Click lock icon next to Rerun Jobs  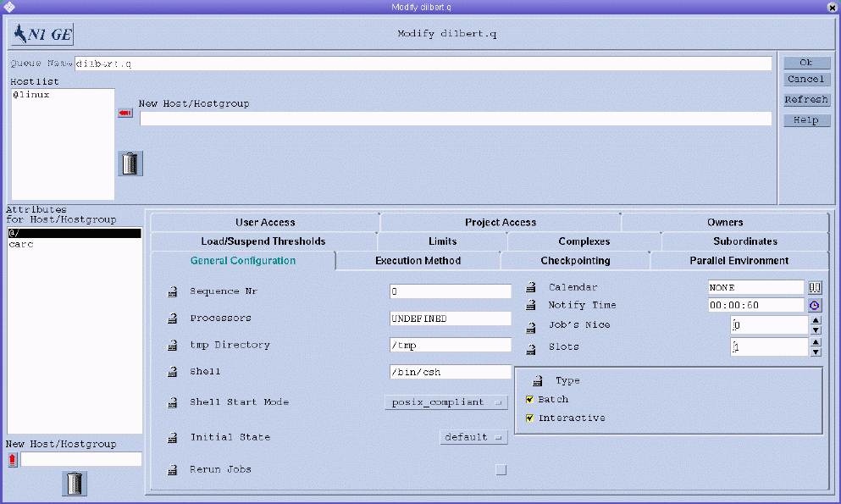172,470
